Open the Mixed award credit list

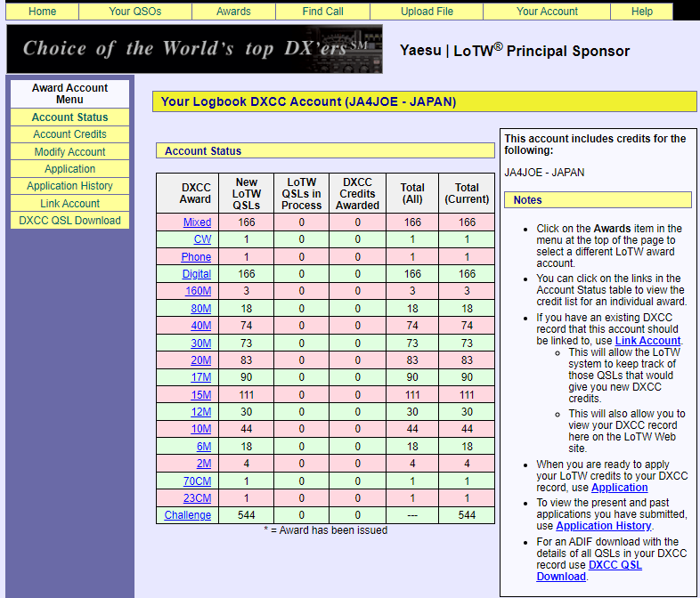[x=197, y=222]
